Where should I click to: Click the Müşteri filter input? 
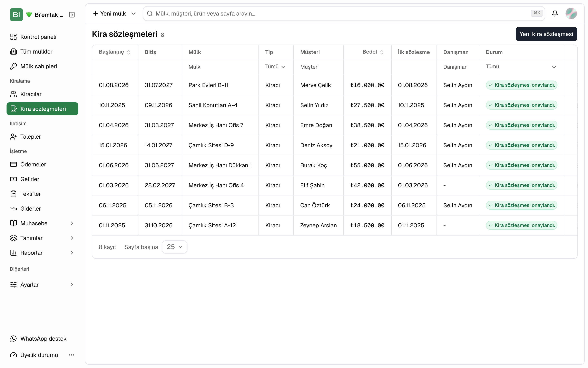point(318,67)
